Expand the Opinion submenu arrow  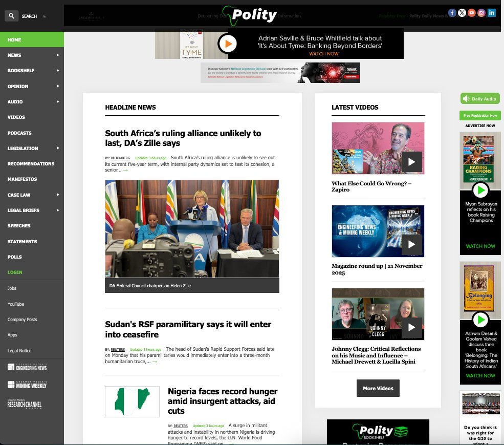(58, 86)
